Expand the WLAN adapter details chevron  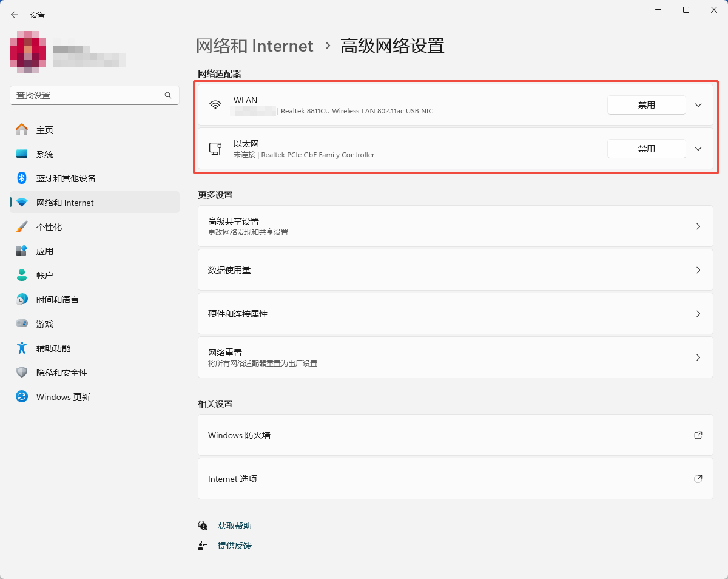(x=698, y=105)
